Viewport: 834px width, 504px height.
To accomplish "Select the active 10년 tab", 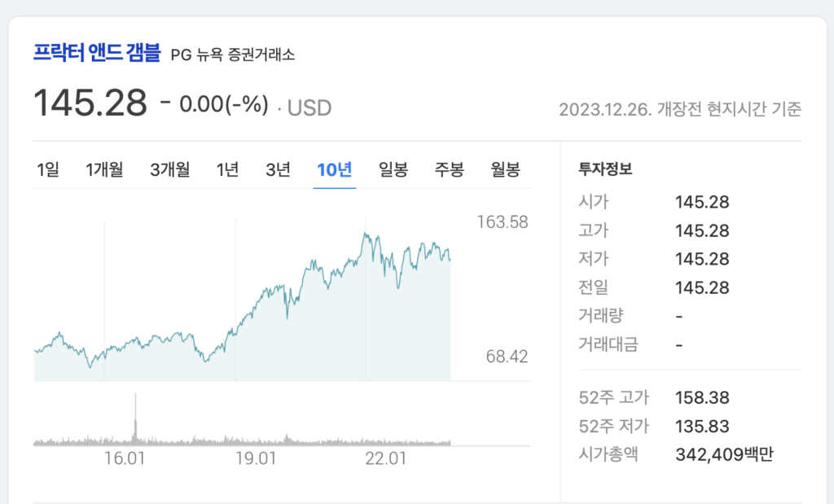I will click(x=334, y=169).
